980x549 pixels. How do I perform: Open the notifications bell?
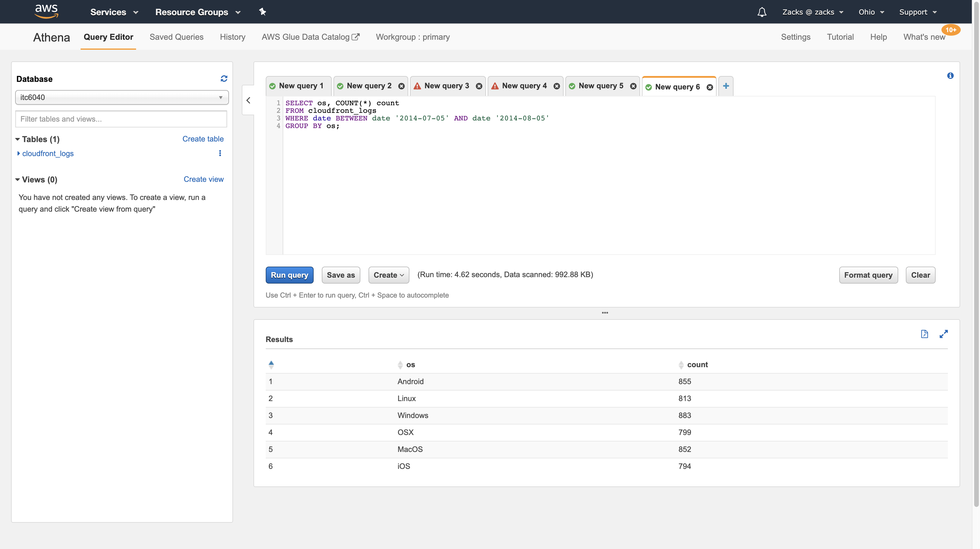click(762, 12)
